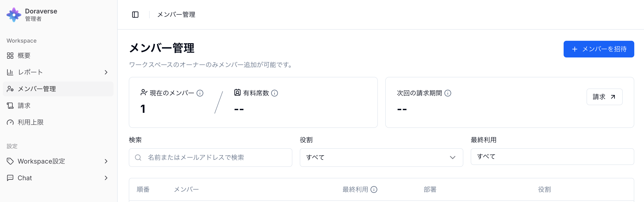
Task: Open the 最終利用 filter dropdown
Action: pyautogui.click(x=552, y=157)
